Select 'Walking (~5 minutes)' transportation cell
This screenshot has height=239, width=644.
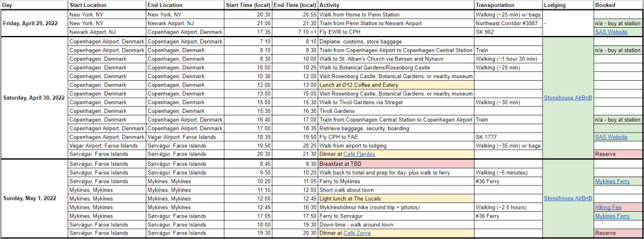pos(508,172)
